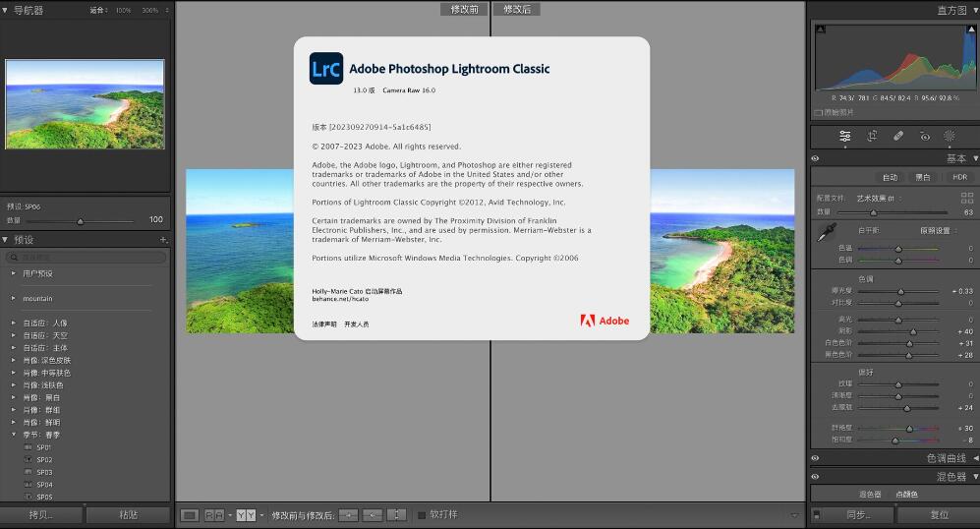
Task: Click the 粘贴 paste settings button
Action: point(128,515)
